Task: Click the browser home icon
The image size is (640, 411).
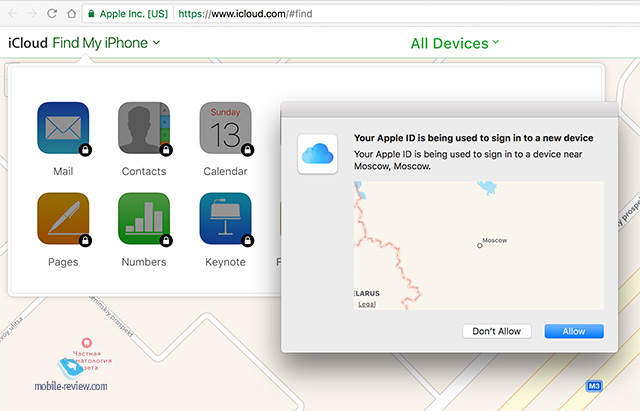Action: coord(71,13)
